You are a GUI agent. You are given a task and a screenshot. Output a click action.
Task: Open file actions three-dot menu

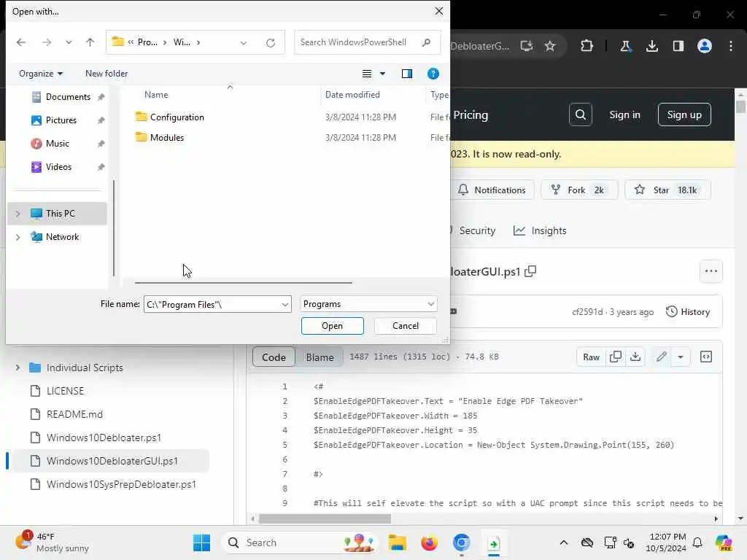point(711,271)
